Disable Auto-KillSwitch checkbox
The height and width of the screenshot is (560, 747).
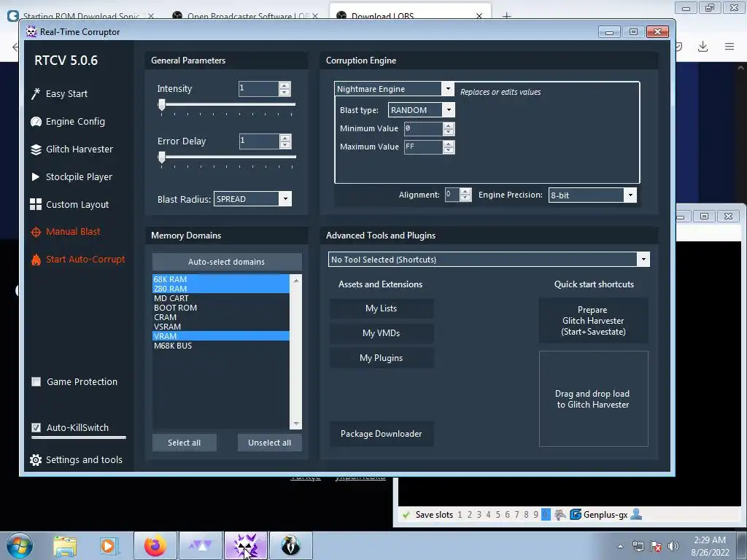[36, 427]
